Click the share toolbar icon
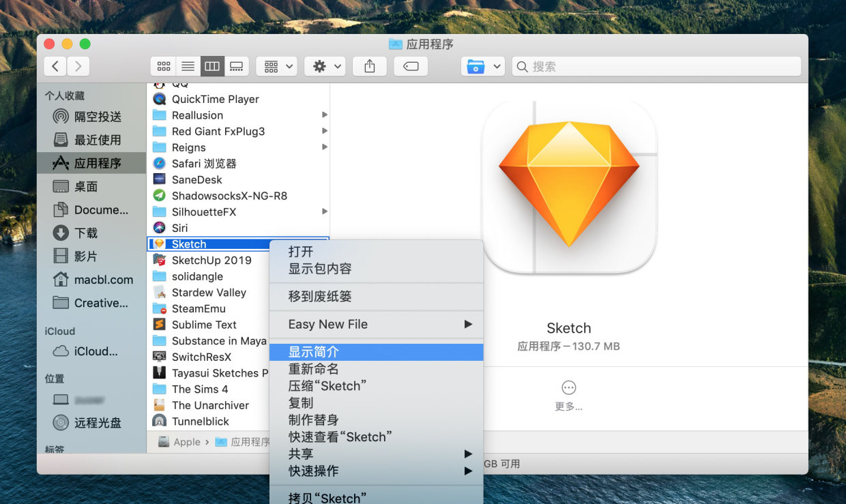 pos(370,66)
